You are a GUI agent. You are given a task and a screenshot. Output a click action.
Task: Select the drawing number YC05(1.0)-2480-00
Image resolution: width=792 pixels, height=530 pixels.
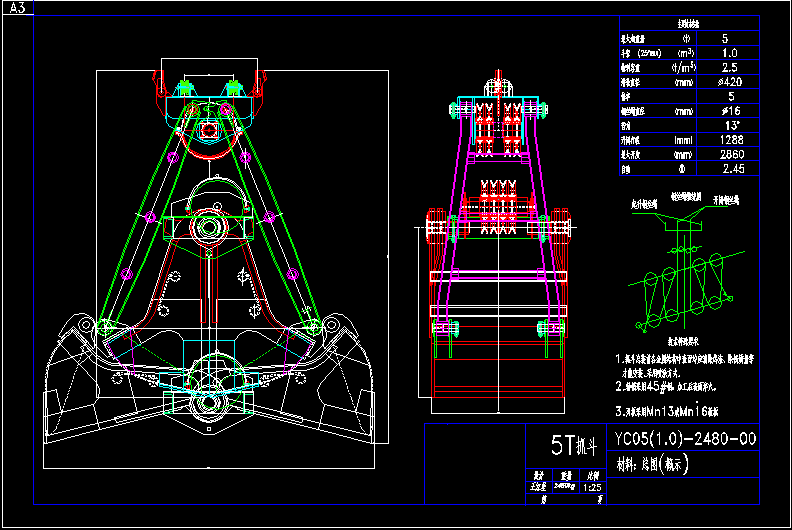point(685,438)
